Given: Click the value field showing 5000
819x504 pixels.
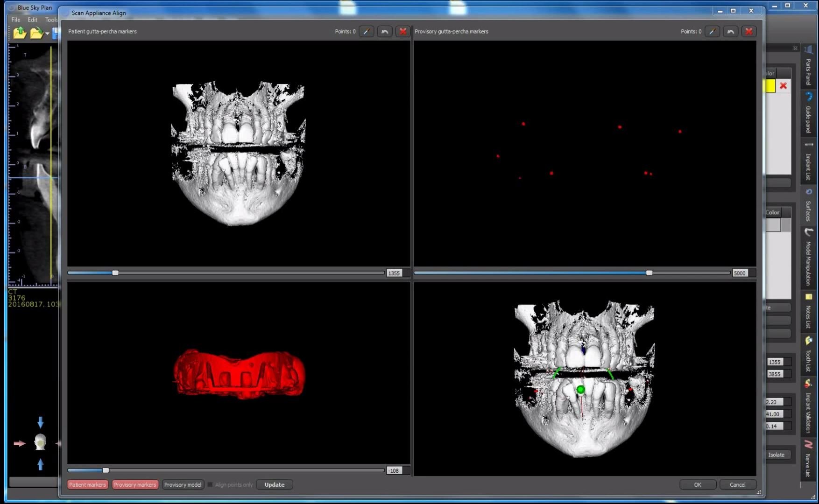Looking at the screenshot, I should coord(741,273).
